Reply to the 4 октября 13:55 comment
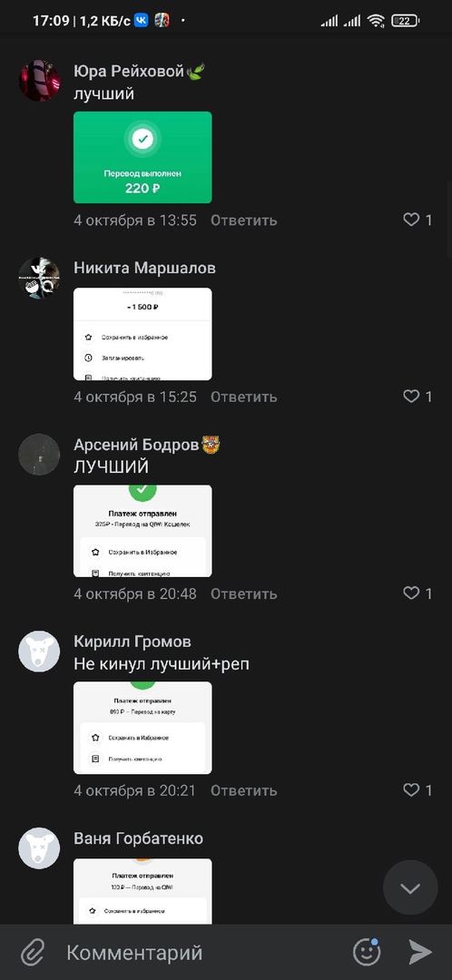Screen dimensions: 452x980 tap(243, 220)
